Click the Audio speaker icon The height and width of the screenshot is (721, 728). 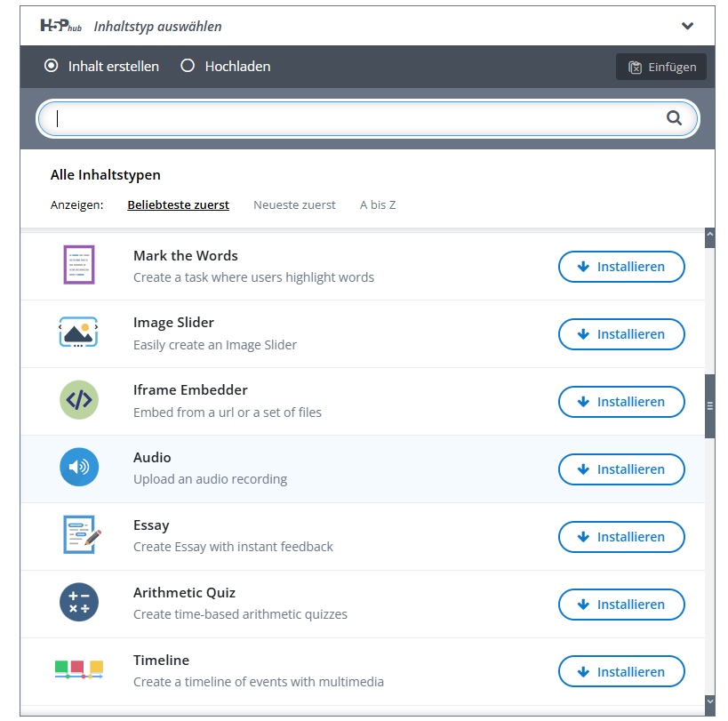[79, 468]
